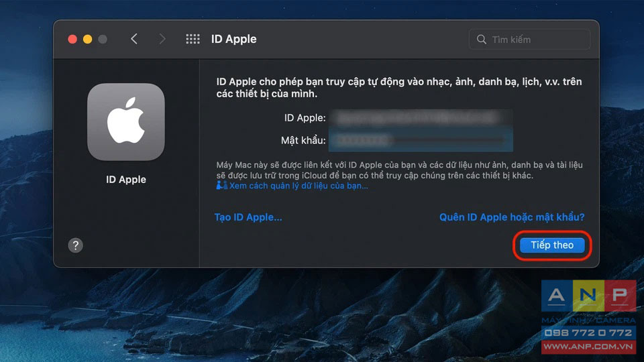Viewport: 644px width, 362px height.
Task: Click the large Apple logo icon
Action: pos(126,122)
